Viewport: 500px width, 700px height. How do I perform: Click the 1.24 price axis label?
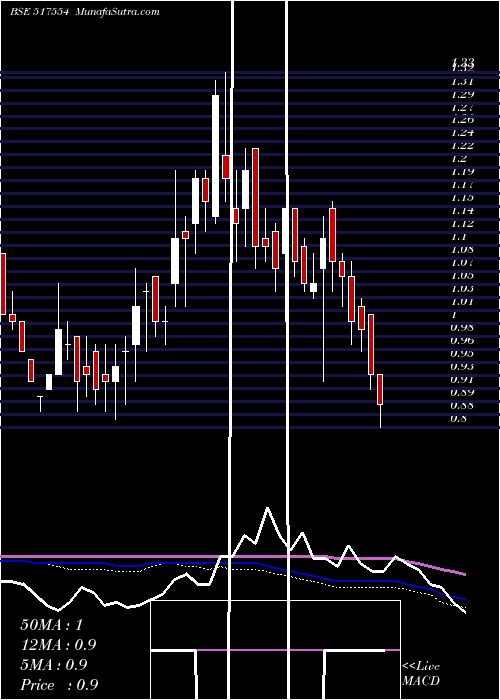[462, 133]
